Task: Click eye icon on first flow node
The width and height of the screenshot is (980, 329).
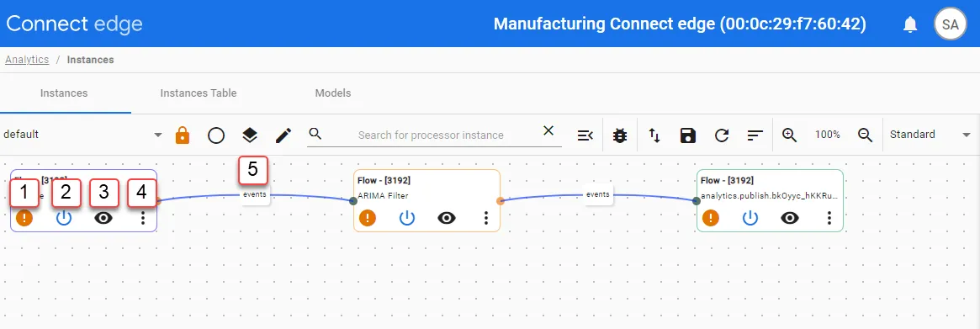Action: [x=103, y=218]
